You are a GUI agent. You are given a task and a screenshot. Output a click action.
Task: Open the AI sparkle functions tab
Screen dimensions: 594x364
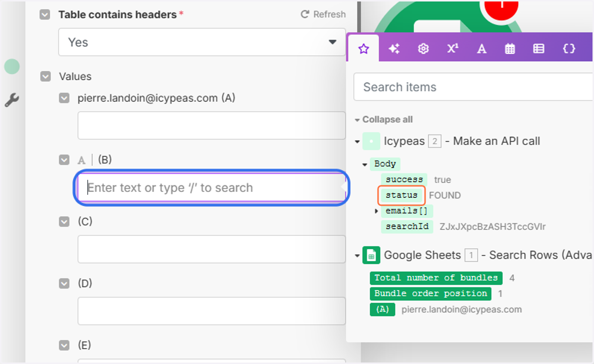394,48
